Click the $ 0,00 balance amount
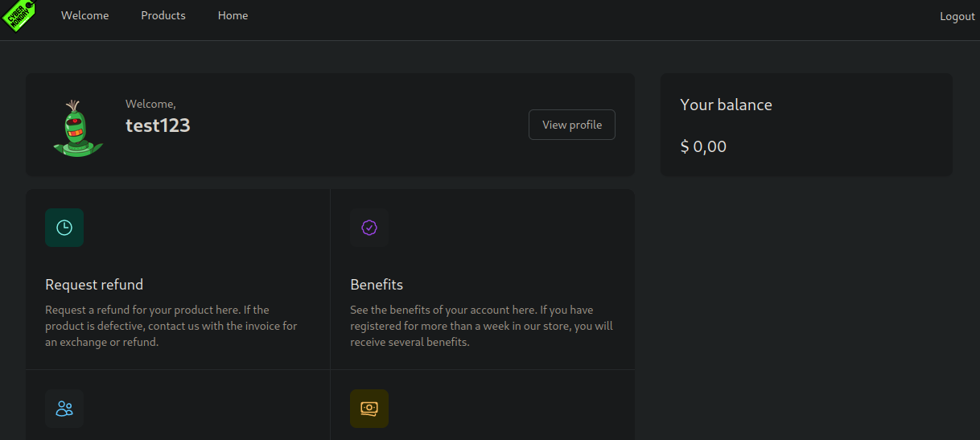The width and height of the screenshot is (980, 440). (703, 146)
